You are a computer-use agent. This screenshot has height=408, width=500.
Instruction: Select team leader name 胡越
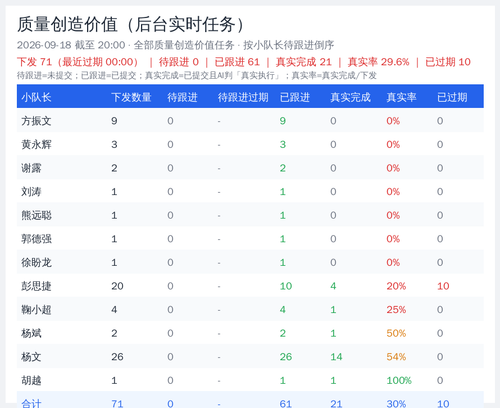coord(31,381)
